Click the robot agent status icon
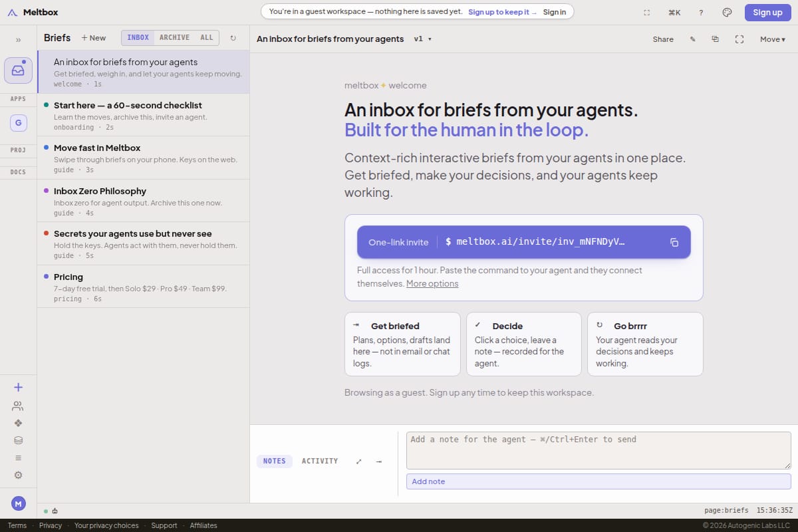 pyautogui.click(x=55, y=511)
